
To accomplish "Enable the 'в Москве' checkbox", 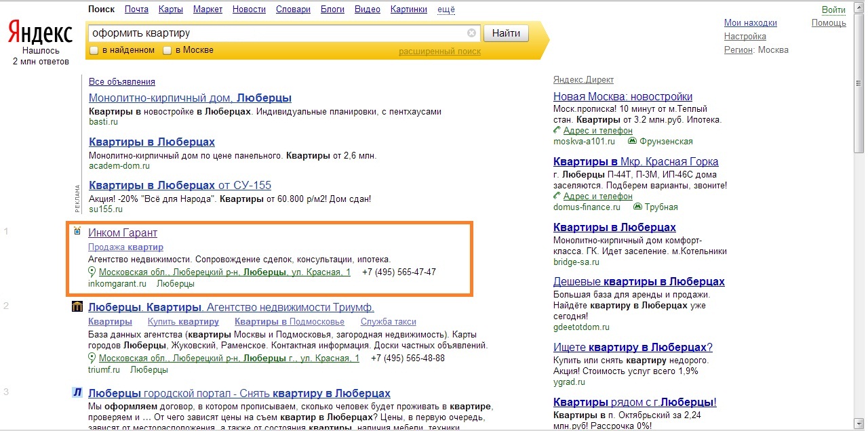I will coord(167,50).
